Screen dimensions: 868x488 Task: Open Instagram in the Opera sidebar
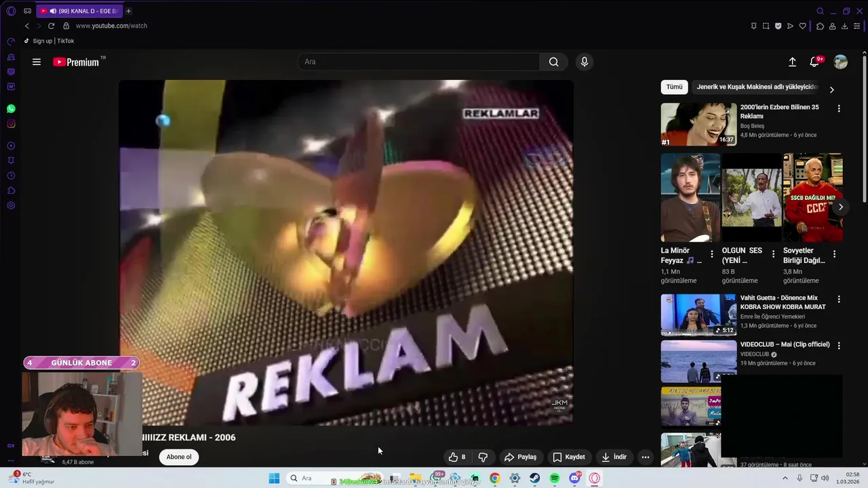click(11, 124)
